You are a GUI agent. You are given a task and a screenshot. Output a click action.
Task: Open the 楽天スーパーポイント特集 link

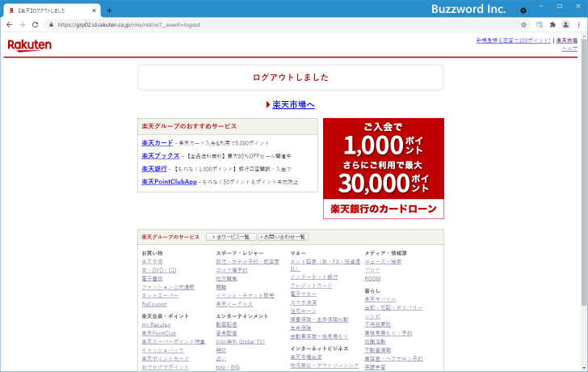pos(173,341)
